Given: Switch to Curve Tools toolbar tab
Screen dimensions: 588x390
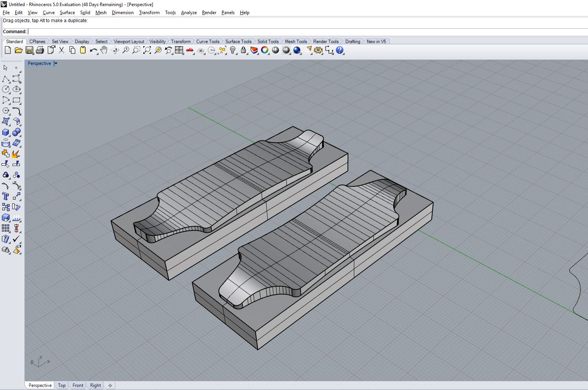Looking at the screenshot, I should tap(208, 42).
